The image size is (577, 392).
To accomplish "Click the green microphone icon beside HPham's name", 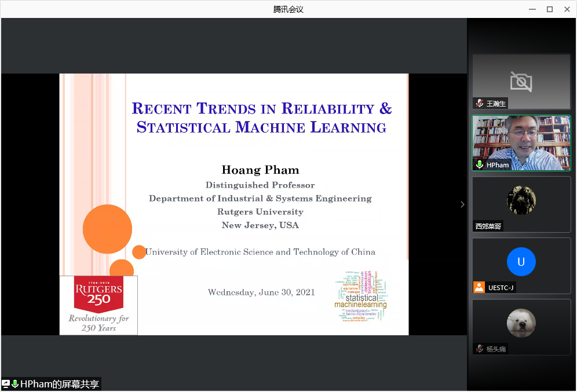I will [480, 164].
